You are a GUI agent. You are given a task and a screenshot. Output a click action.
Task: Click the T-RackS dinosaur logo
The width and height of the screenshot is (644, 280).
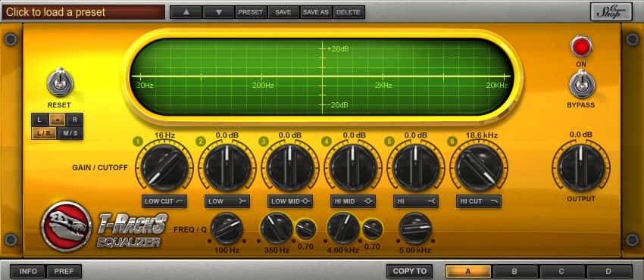click(x=67, y=226)
